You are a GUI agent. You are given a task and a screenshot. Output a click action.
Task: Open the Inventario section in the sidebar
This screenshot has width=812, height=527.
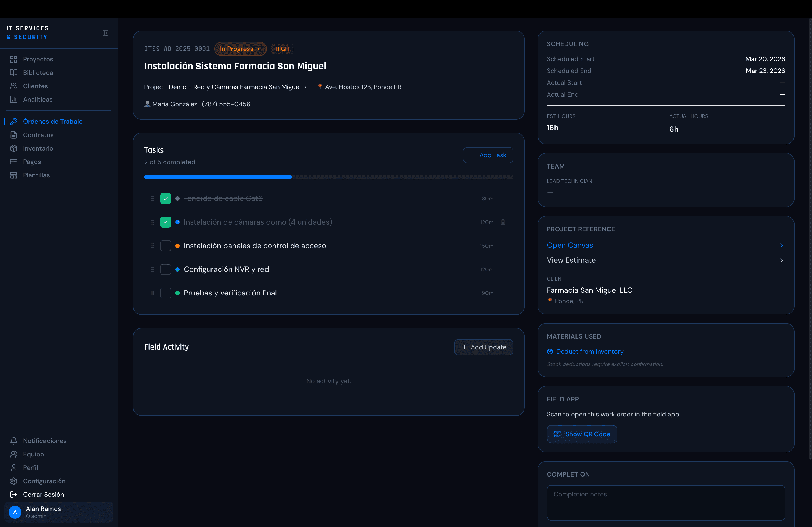coord(38,148)
